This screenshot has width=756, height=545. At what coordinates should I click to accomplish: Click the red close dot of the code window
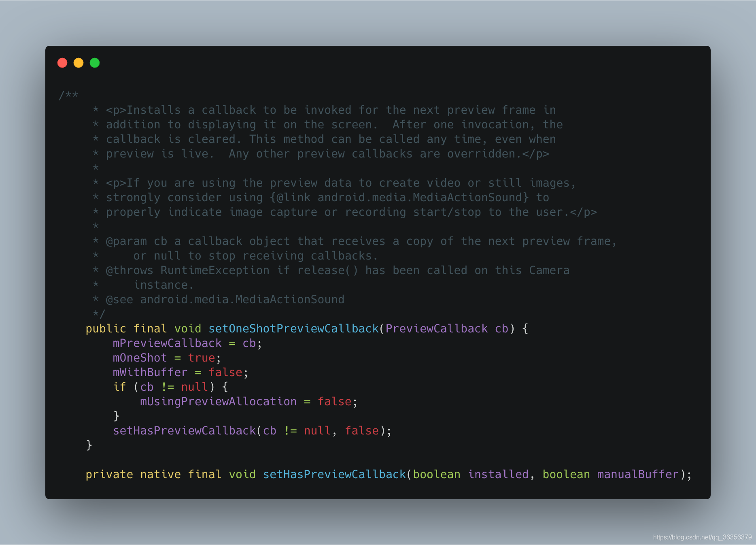(62, 63)
